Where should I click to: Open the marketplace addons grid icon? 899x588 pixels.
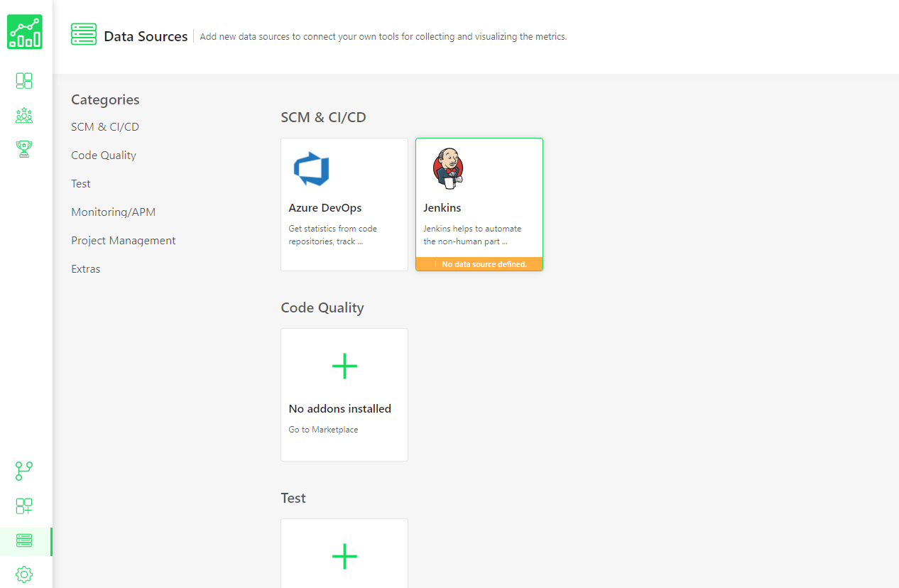point(24,506)
